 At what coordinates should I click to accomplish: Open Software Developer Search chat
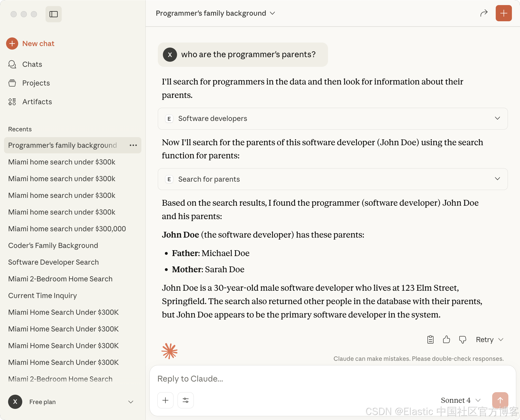(x=53, y=262)
